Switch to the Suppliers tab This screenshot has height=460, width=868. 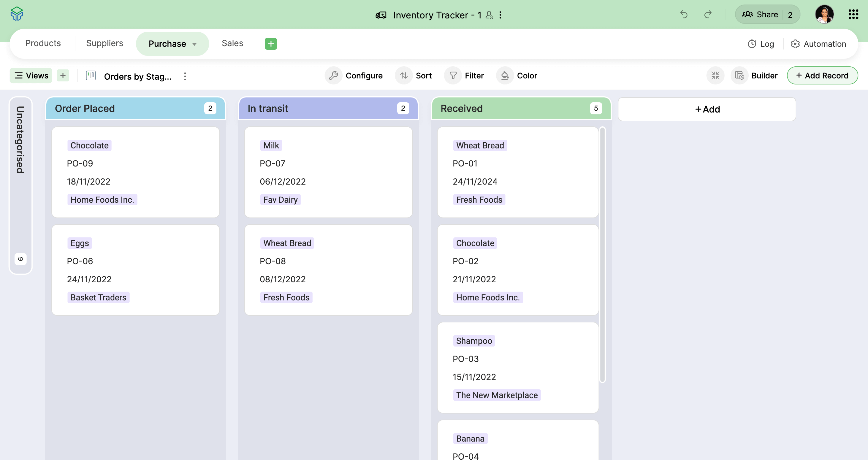104,43
